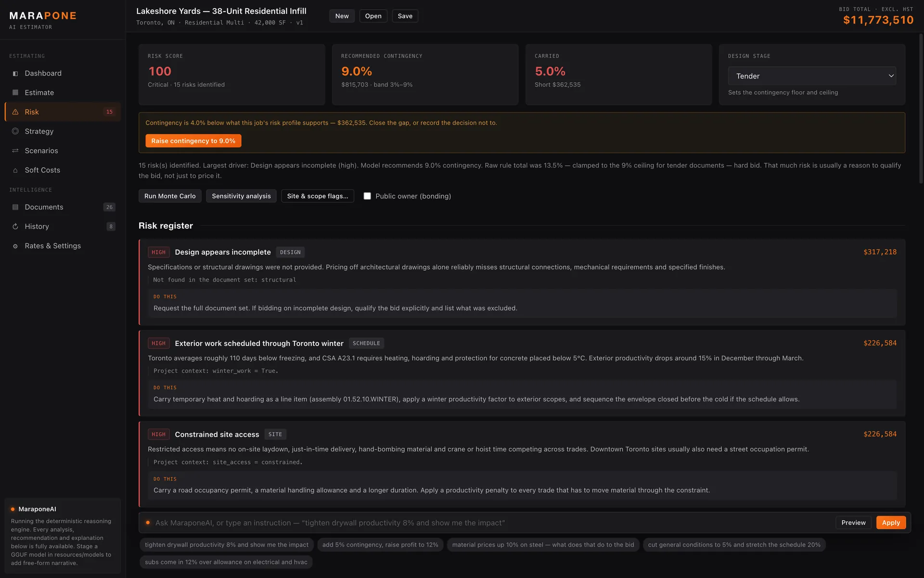The height and width of the screenshot is (578, 924).
Task: Enable the Public owner (bonding) checkbox
Action: tap(367, 196)
